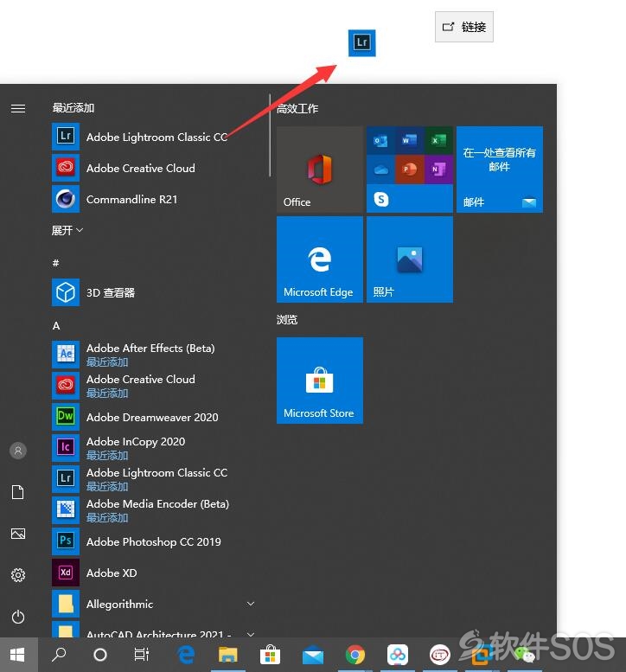The width and height of the screenshot is (626, 672).
Task: Click the user account icon in Start sidebar
Action: [x=18, y=451]
